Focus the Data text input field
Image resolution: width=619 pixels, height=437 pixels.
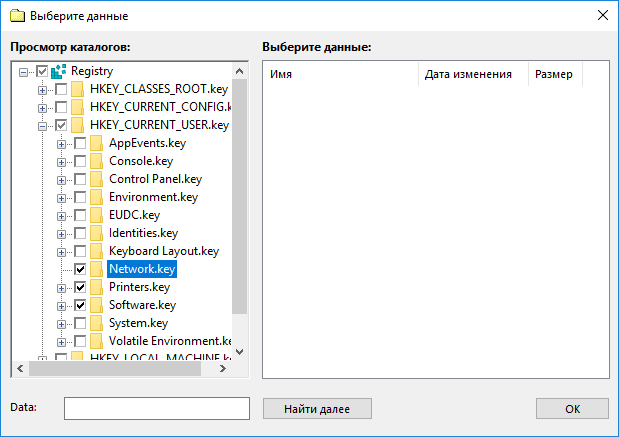click(157, 409)
